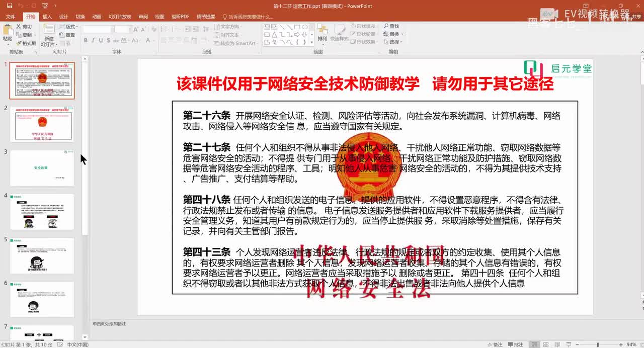This screenshot has height=348, width=644.
Task: Toggle the 批注 comments pane in status bar
Action: coord(516,344)
